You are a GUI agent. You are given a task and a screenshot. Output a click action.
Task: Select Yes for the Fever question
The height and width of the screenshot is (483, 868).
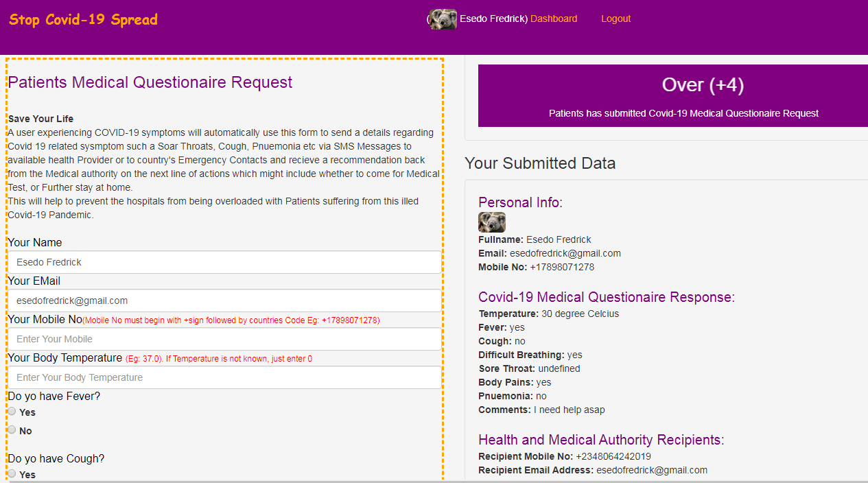[x=12, y=411]
